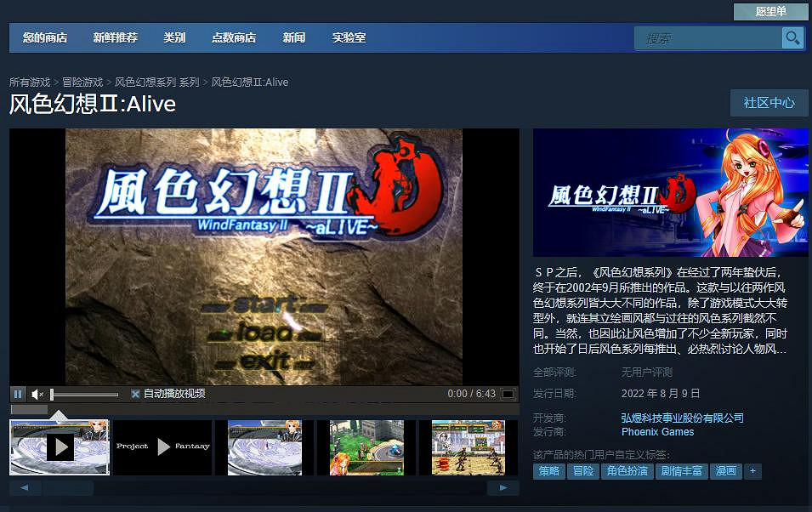Click the + icon to suggest a tag
812x512 pixels.
752,471
